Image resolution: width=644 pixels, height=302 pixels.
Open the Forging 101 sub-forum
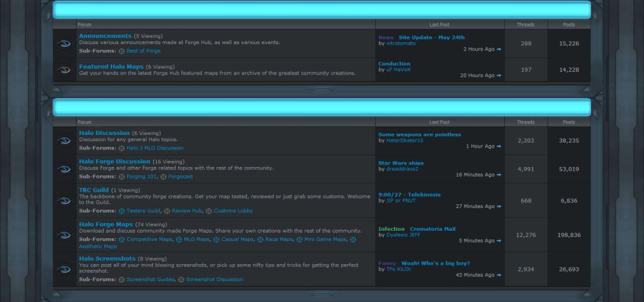[141, 177]
